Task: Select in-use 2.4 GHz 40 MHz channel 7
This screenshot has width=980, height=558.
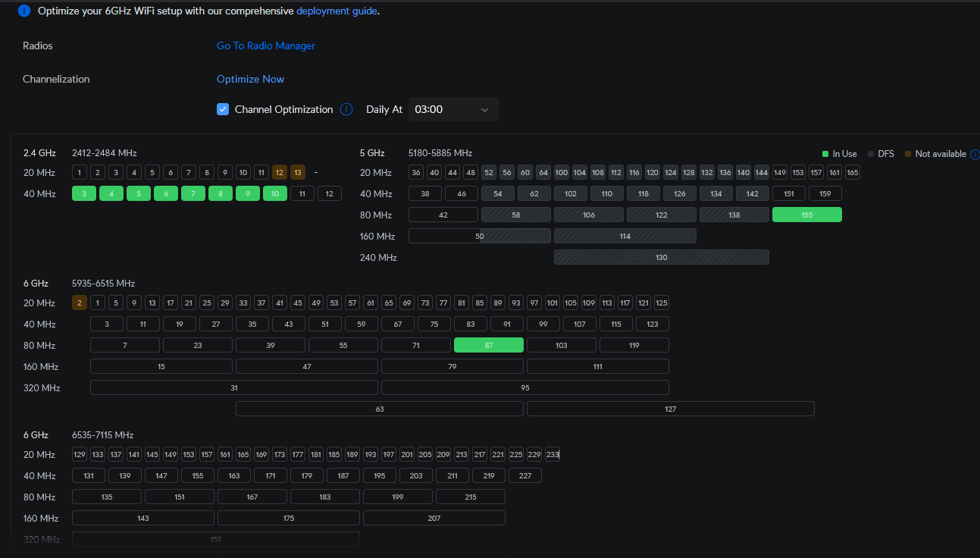Action: pos(193,193)
